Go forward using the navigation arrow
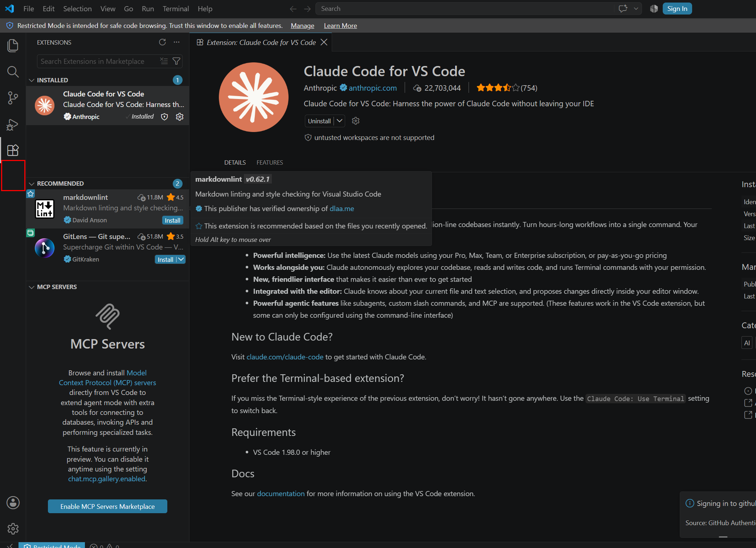Image resolution: width=756 pixels, height=548 pixels. click(307, 9)
